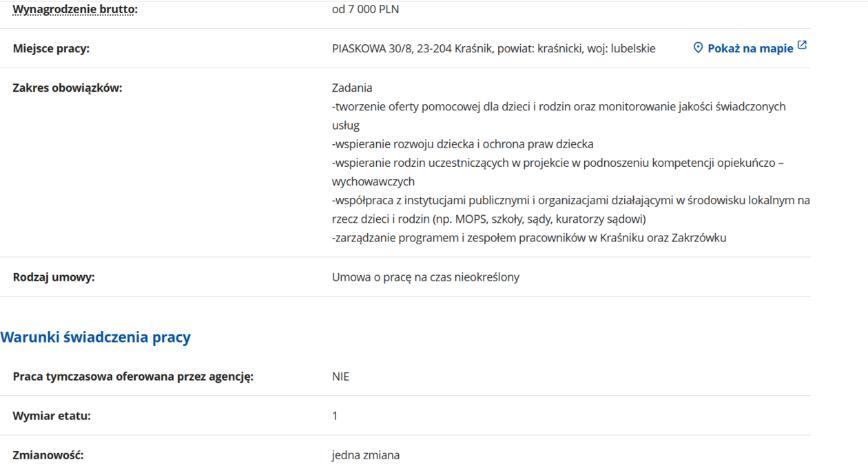The height and width of the screenshot is (471, 868).
Task: Click the "Rodzaj umowy" label
Action: click(x=54, y=277)
